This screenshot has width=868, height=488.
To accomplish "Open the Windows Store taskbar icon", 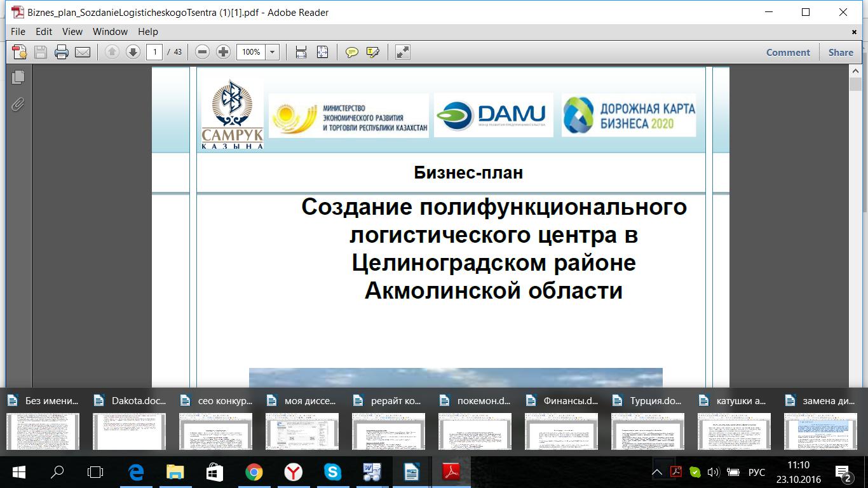I will click(x=214, y=472).
